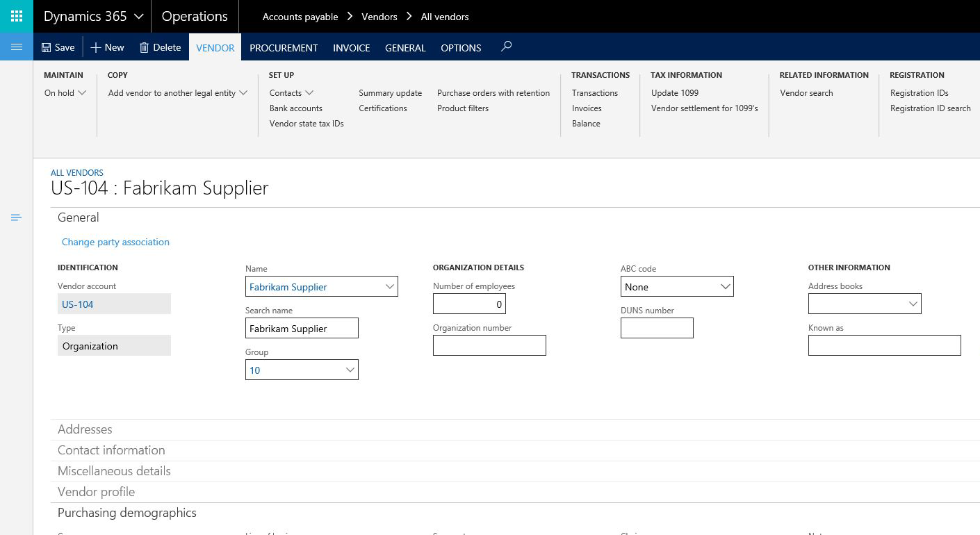Viewport: 980px width, 535px height.
Task: Open Registration IDs
Action: coord(920,92)
